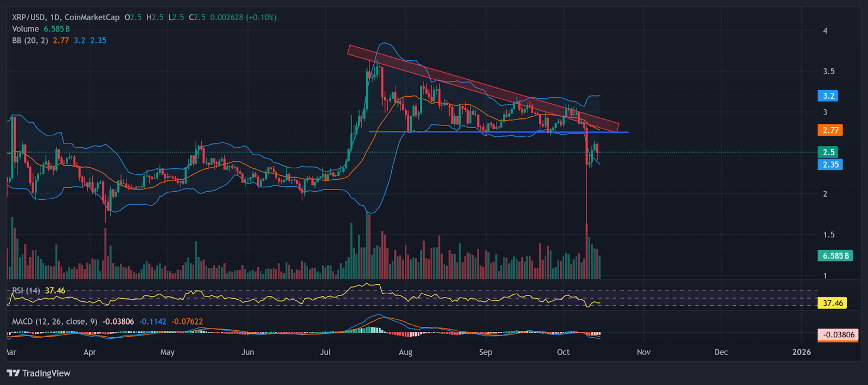Screen dimensions: 868x385
Task: Select the Volume indicator legend
Action: [25, 29]
